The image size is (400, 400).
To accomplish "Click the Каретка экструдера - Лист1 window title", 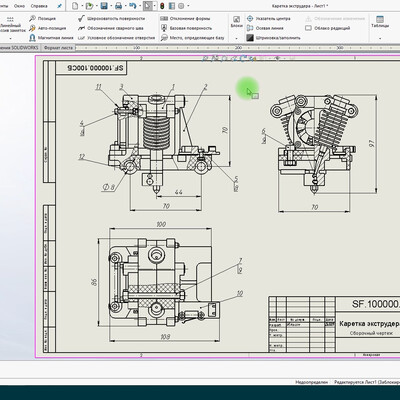I will 300,6.
